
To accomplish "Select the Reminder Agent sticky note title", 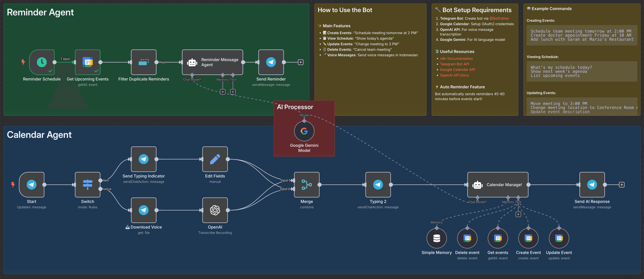I will click(x=40, y=12).
